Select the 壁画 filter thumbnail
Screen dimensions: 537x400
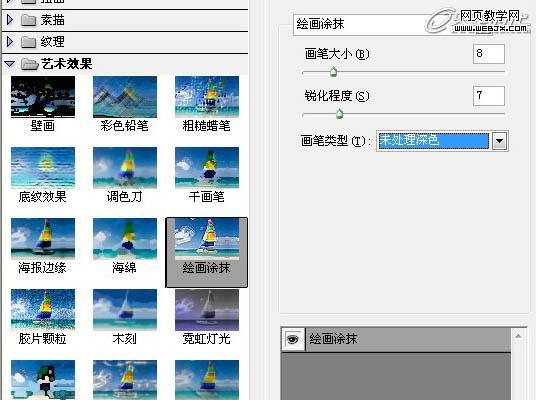click(x=43, y=97)
